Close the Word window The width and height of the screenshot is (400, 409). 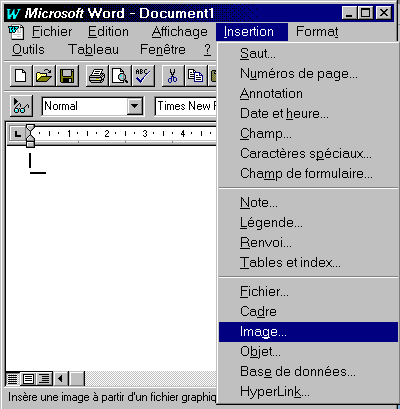click(x=384, y=13)
